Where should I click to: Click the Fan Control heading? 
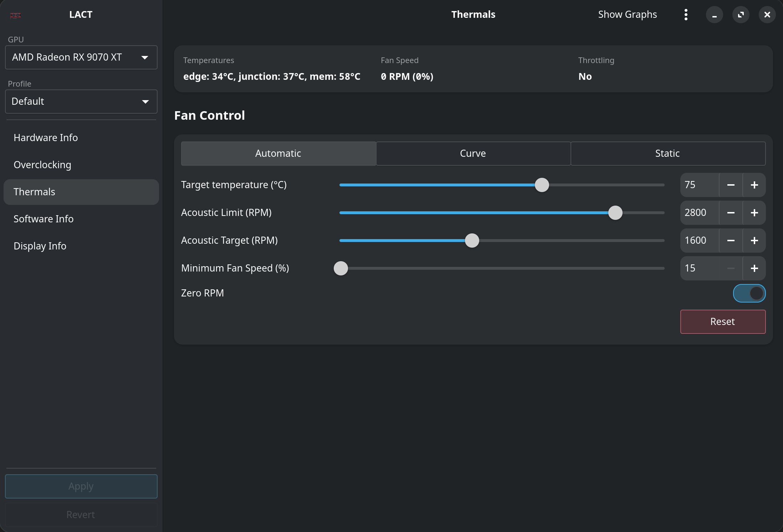(x=210, y=115)
